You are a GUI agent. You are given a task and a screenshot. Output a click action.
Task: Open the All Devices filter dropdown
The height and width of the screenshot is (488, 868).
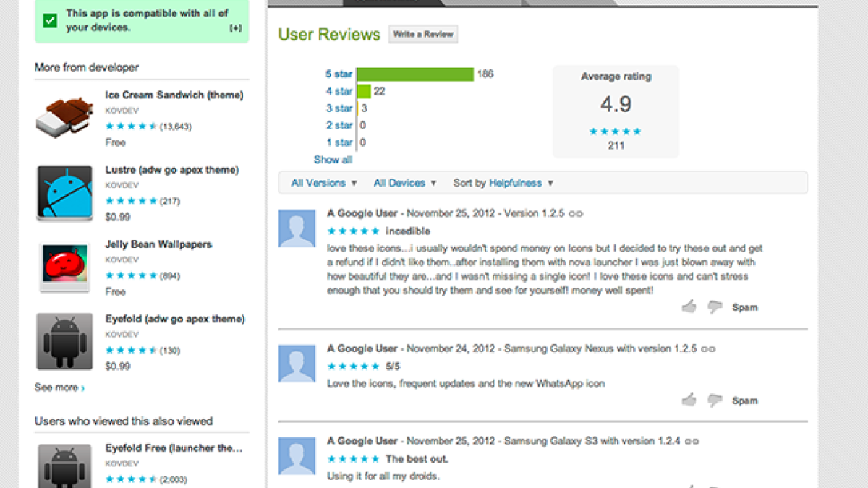pos(405,183)
